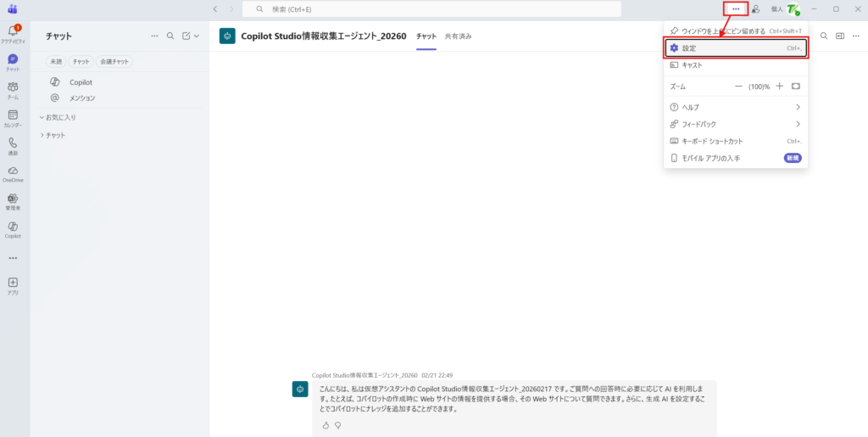Open OneDrive from the sidebar
This screenshot has height=437, width=868.
pos(13,173)
